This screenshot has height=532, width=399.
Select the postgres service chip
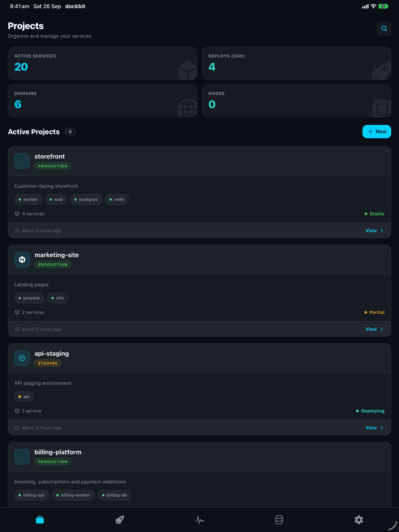pos(86,199)
